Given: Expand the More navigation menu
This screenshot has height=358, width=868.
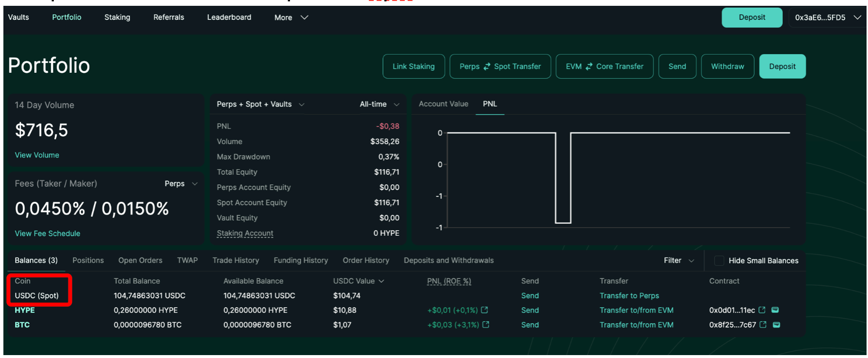Looking at the screenshot, I should 291,17.
